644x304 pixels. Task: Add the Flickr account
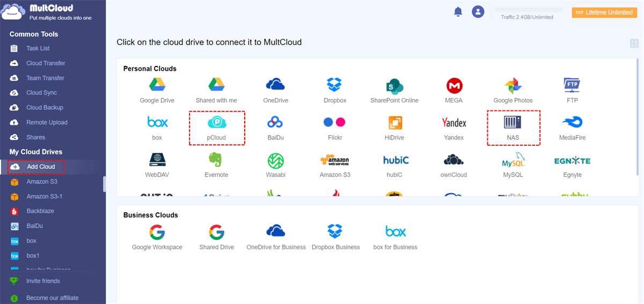point(335,128)
